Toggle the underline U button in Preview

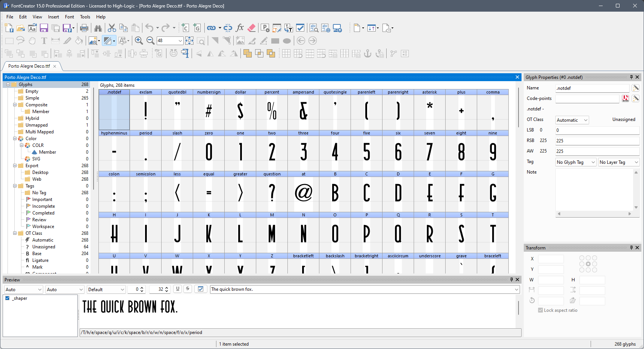tap(178, 289)
